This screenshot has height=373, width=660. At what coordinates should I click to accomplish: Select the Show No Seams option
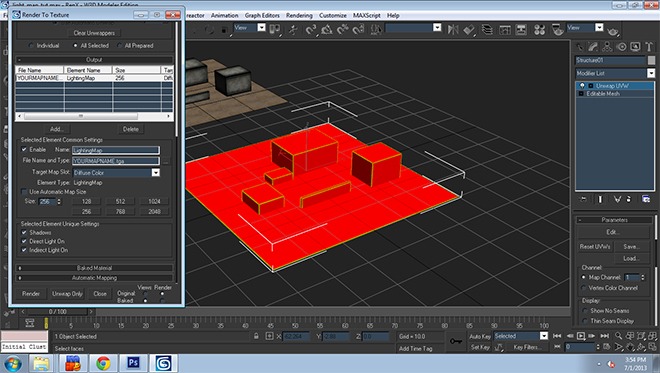(585, 311)
